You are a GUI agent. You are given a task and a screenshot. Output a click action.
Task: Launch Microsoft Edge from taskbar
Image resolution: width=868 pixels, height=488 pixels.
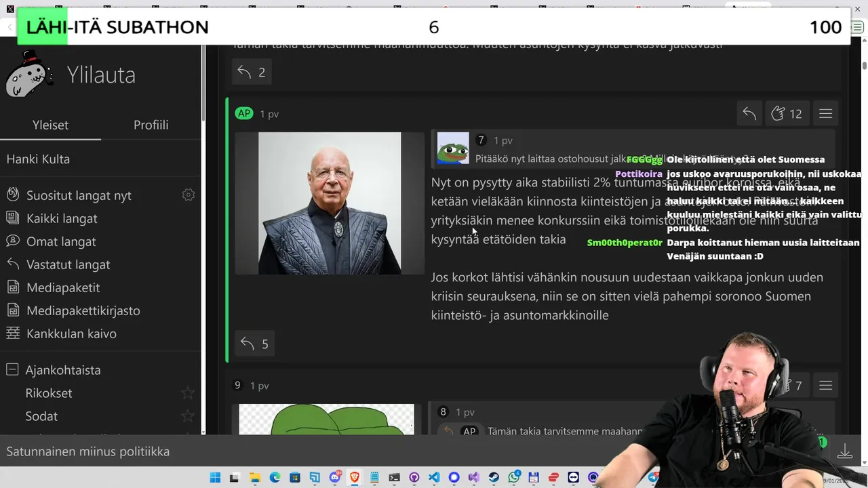(x=275, y=478)
